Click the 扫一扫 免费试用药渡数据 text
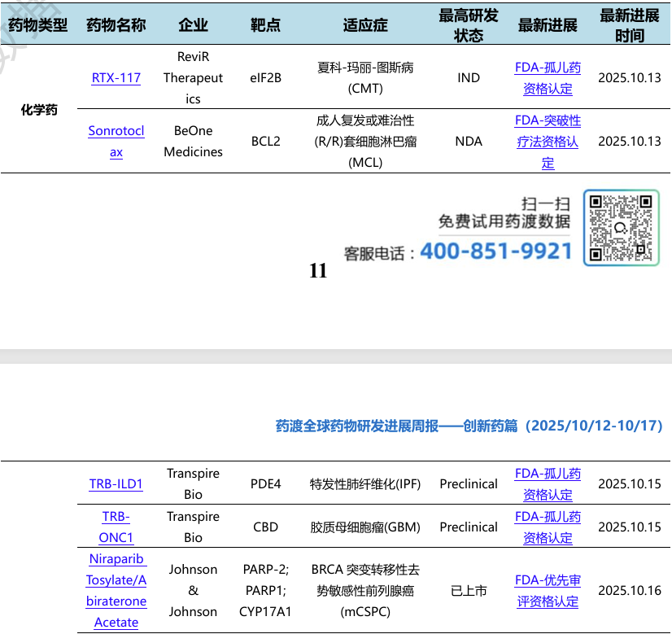This screenshot has height=634, width=672. point(504,212)
